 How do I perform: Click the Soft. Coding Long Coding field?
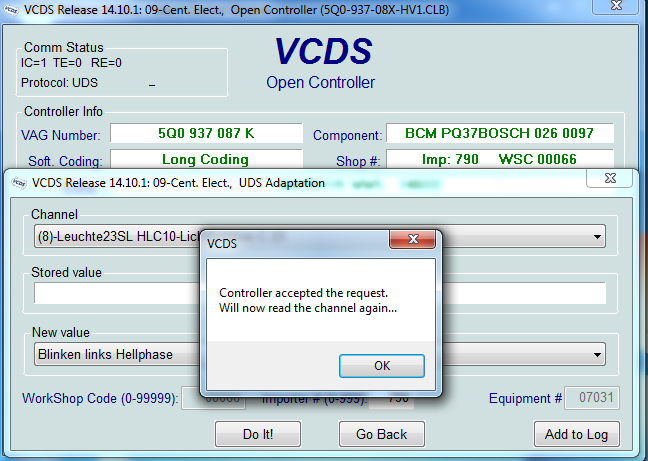[206, 159]
